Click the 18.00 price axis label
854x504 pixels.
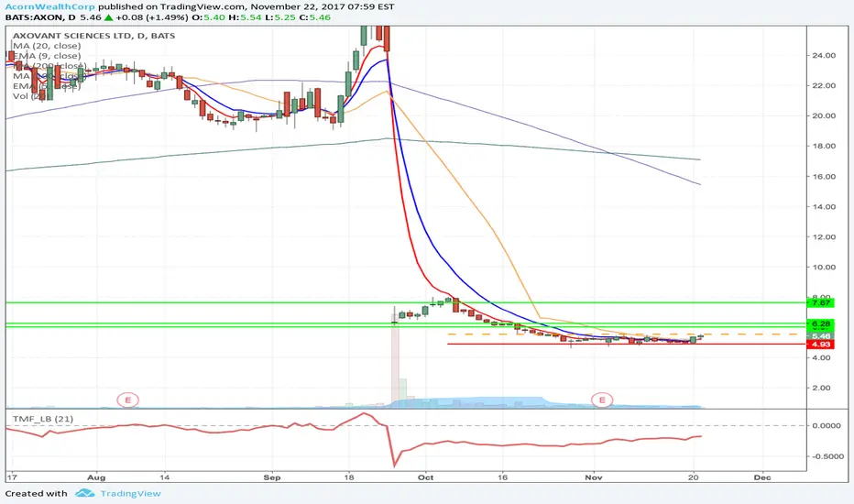pos(824,146)
